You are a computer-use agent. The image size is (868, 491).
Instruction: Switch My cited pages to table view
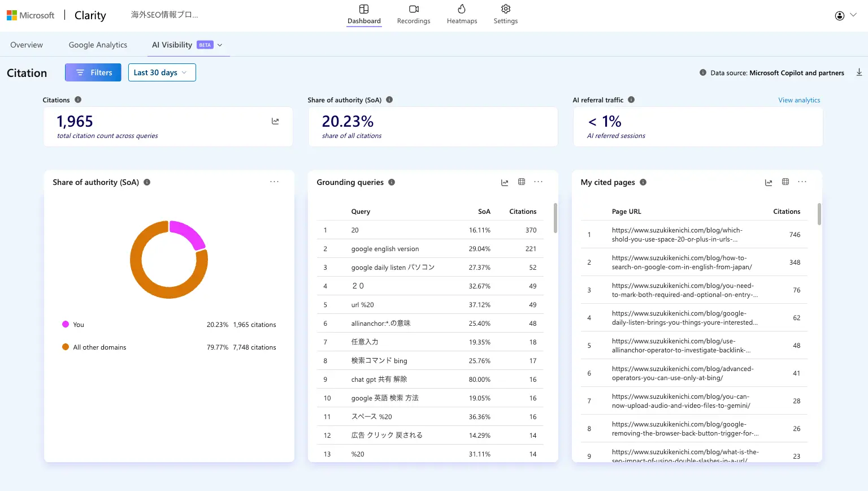coord(785,182)
